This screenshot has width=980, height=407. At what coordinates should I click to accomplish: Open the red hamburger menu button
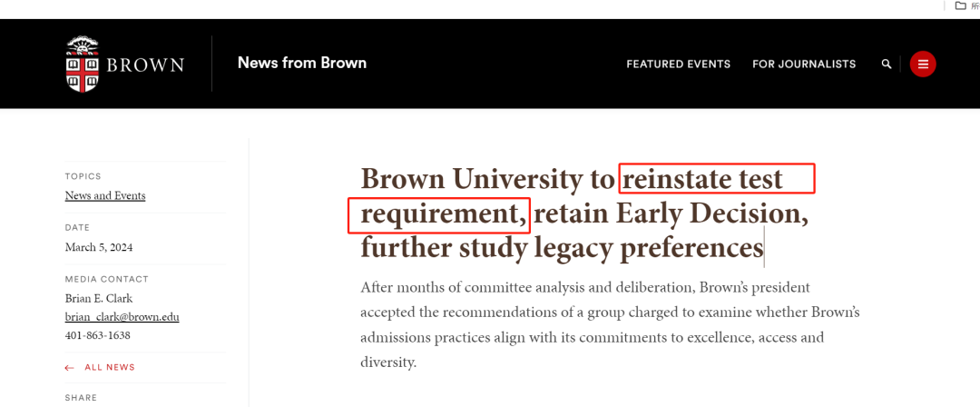[x=923, y=65]
